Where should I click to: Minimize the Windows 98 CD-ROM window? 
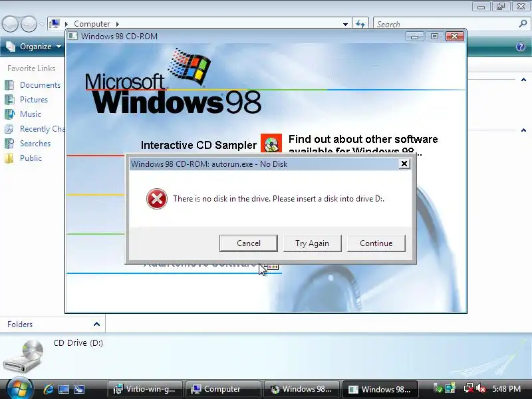[414, 37]
